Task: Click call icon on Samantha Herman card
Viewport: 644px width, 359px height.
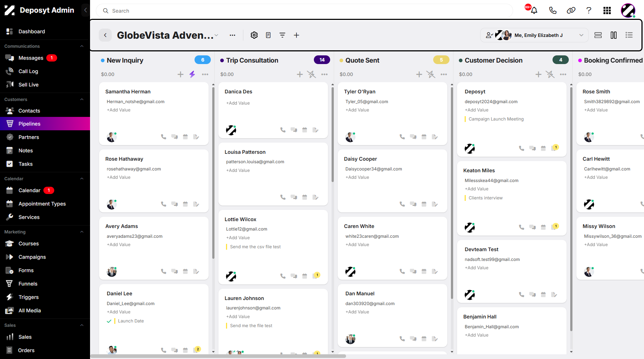Action: pos(164,137)
